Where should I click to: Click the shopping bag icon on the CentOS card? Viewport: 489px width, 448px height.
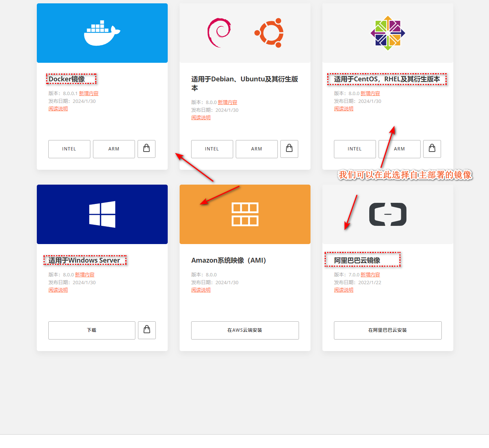click(432, 149)
